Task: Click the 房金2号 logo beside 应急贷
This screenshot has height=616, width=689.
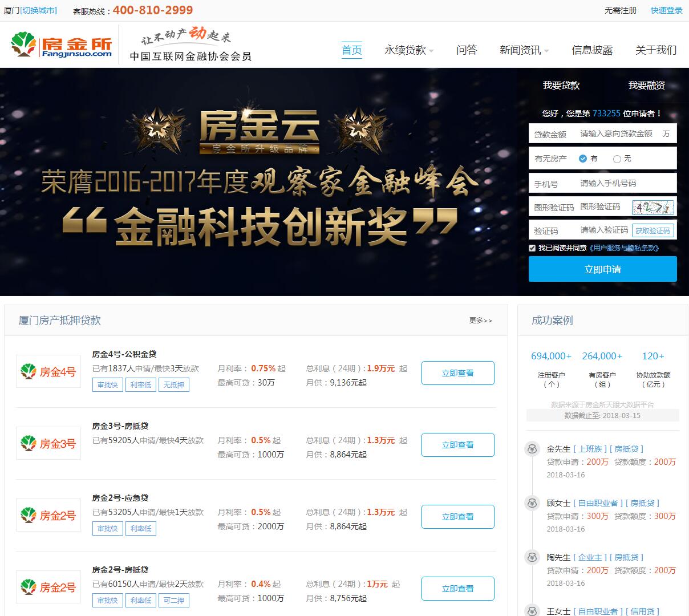Action: point(48,516)
